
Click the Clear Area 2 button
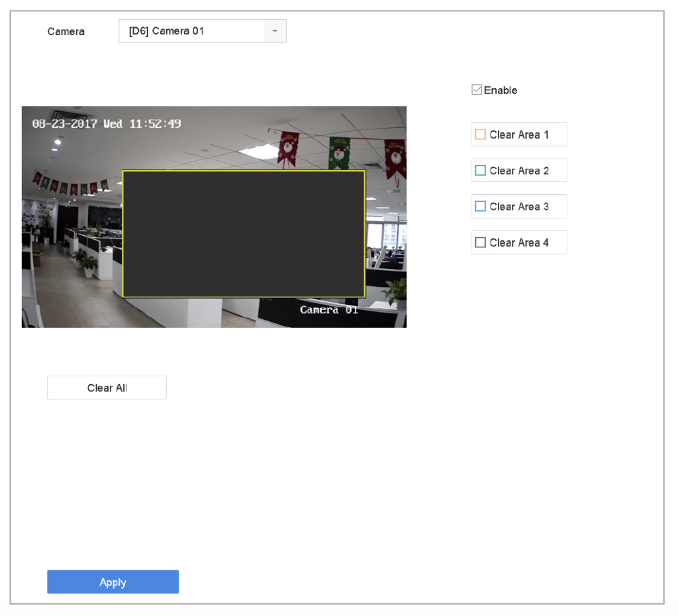point(519,170)
